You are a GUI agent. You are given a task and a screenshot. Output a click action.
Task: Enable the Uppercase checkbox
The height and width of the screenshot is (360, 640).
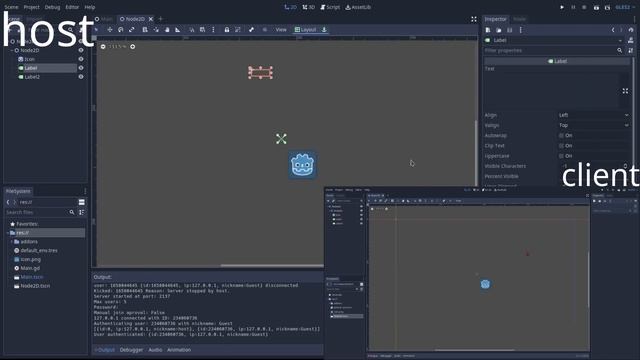click(x=562, y=156)
